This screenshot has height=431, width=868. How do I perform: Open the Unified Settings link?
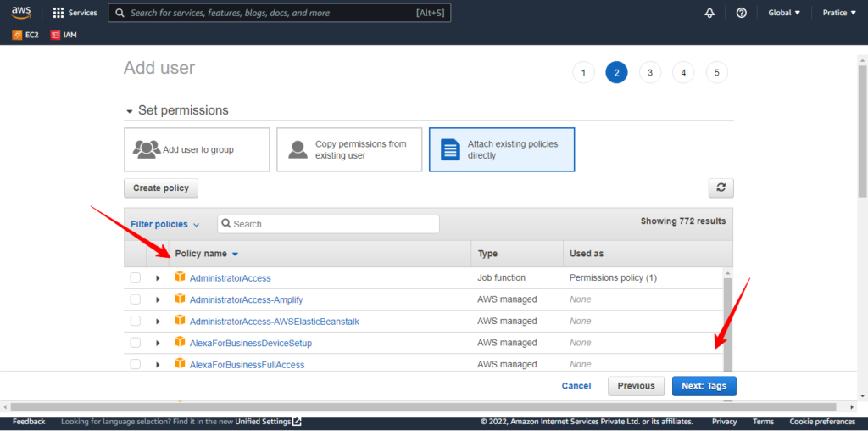(263, 422)
